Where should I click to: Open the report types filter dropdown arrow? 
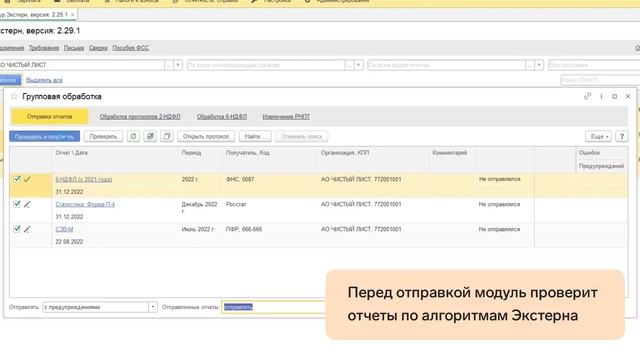pos(539,65)
